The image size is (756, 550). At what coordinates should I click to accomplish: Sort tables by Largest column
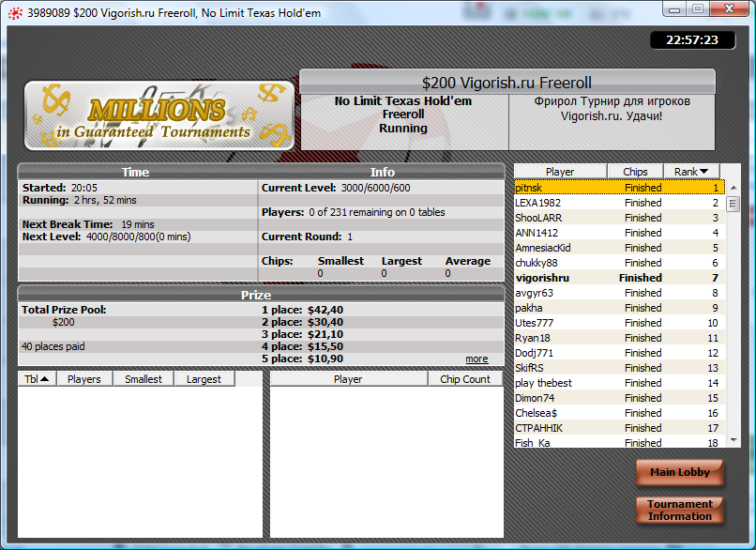tap(204, 379)
